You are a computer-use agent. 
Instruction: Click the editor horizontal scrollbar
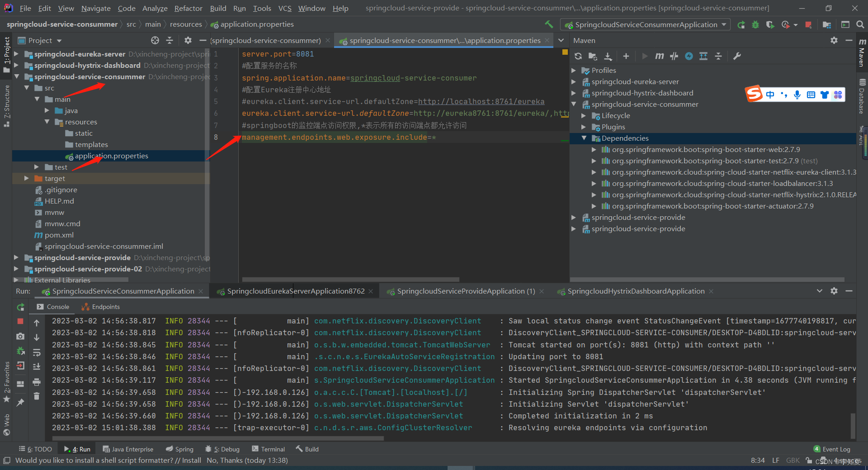tap(350, 280)
